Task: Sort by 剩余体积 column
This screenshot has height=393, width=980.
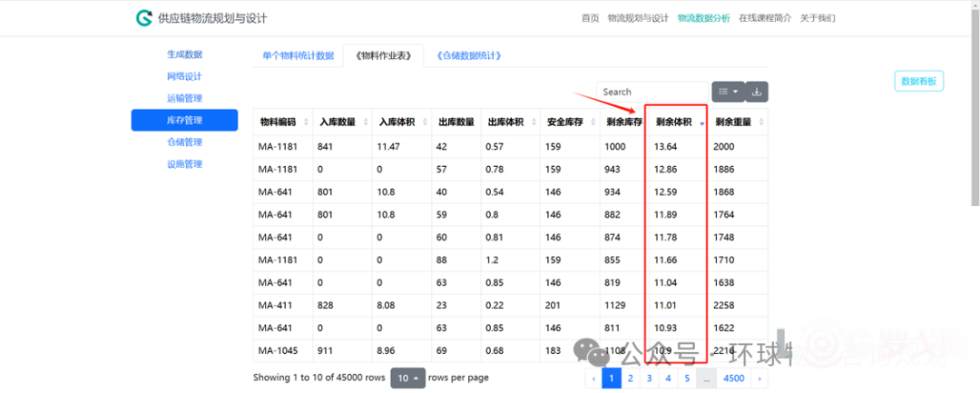Action: click(678, 123)
